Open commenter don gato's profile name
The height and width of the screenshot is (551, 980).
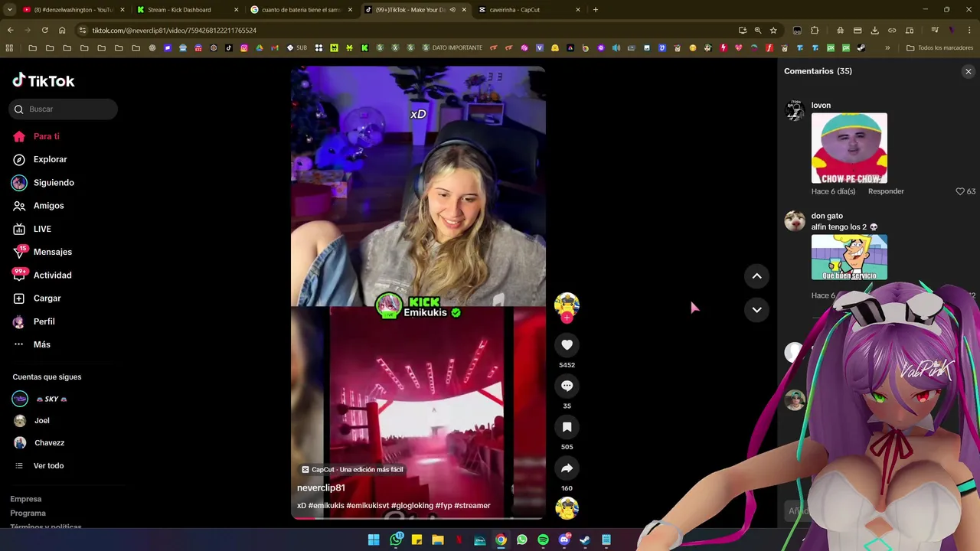(827, 216)
